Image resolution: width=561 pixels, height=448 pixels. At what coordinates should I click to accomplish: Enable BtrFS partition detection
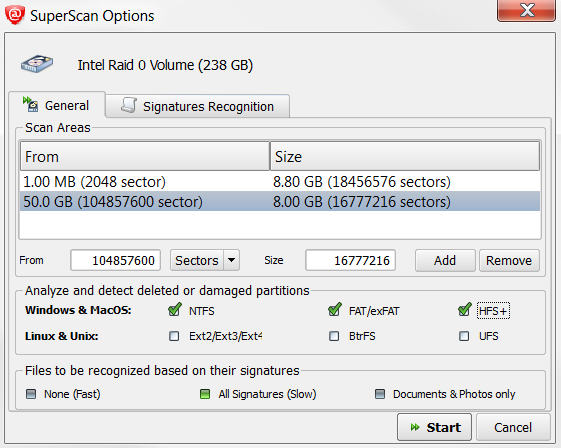pyautogui.click(x=334, y=336)
